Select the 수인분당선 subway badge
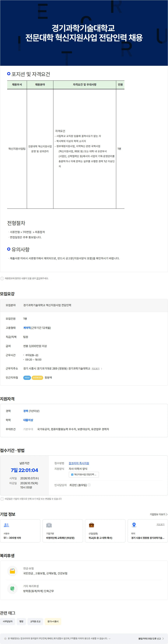168x644 pixels. pos(37,377)
